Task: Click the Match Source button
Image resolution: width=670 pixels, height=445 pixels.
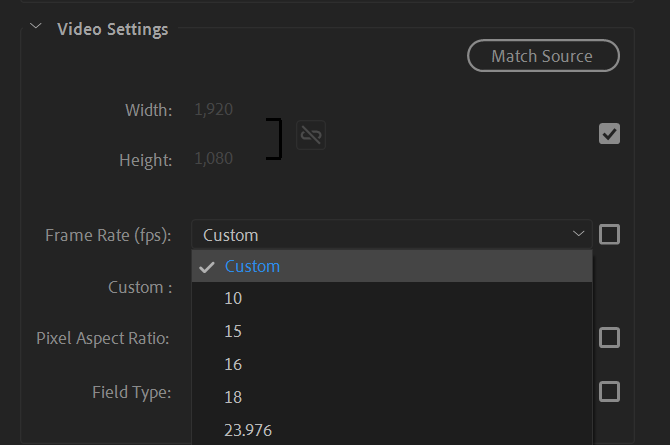Action: (543, 56)
